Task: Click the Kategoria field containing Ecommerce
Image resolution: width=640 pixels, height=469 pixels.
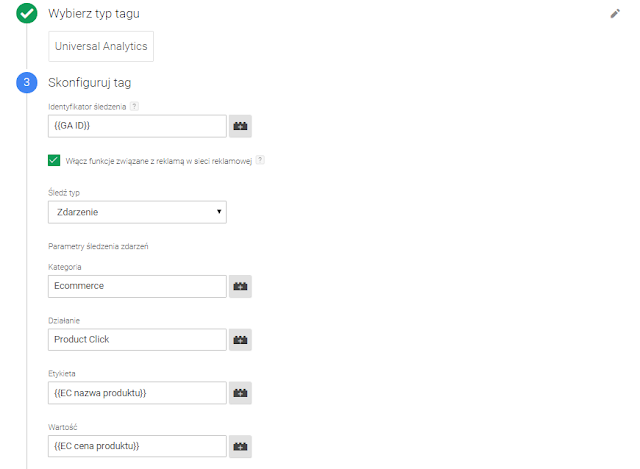Action: click(137, 286)
